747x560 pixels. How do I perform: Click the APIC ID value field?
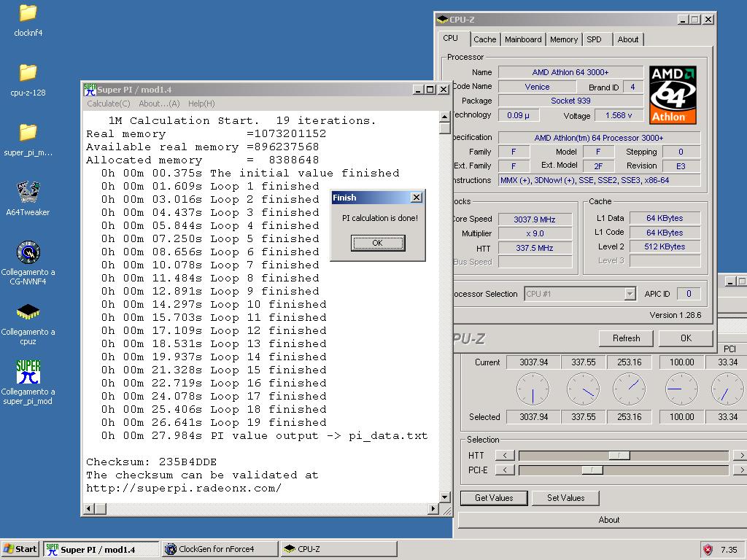[689, 294]
